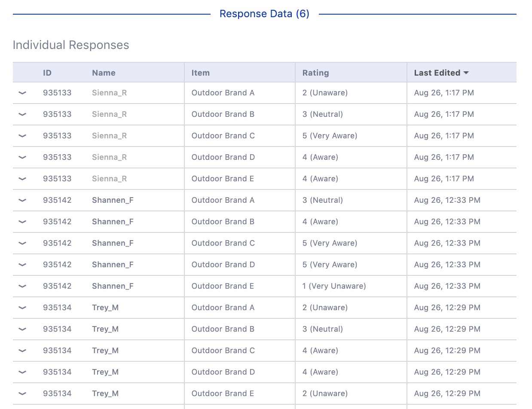
Task: Click 'Outdoor Brand E' item for Sienna_R
Action: (223, 179)
